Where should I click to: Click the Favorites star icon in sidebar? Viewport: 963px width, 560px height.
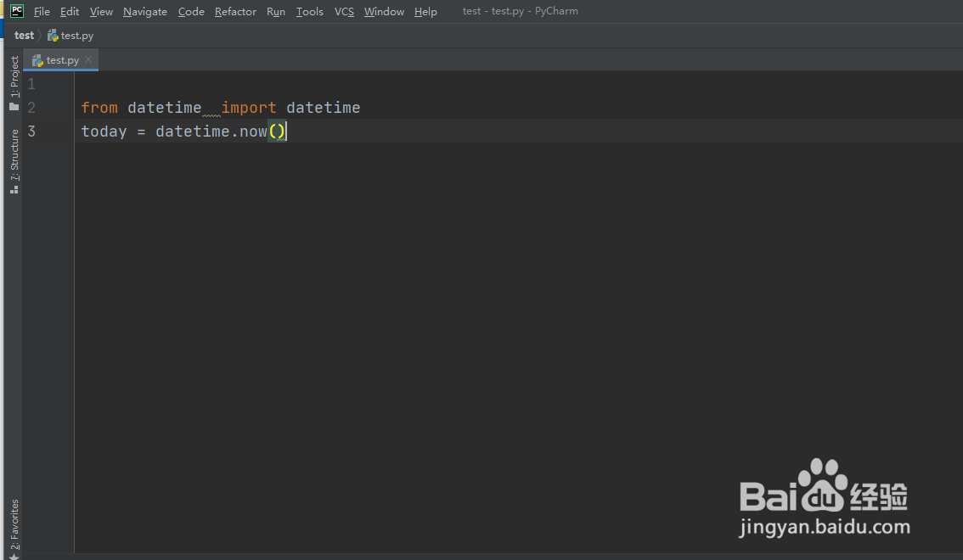pyautogui.click(x=14, y=557)
